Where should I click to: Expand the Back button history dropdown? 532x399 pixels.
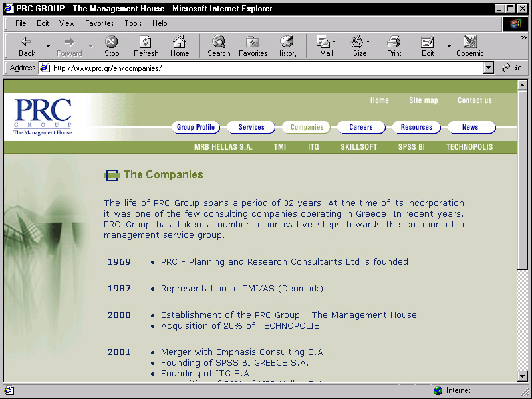click(48, 46)
